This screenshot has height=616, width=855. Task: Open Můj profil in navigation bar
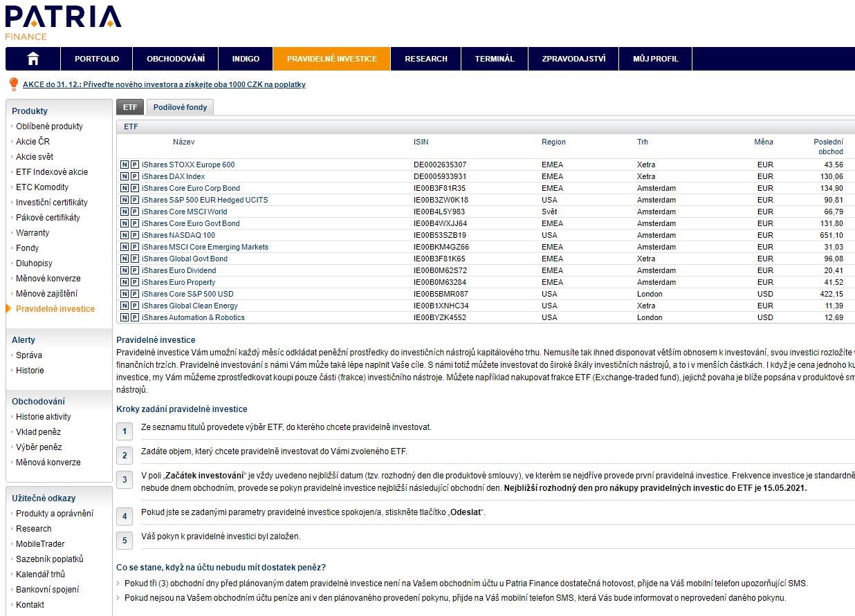pos(655,59)
